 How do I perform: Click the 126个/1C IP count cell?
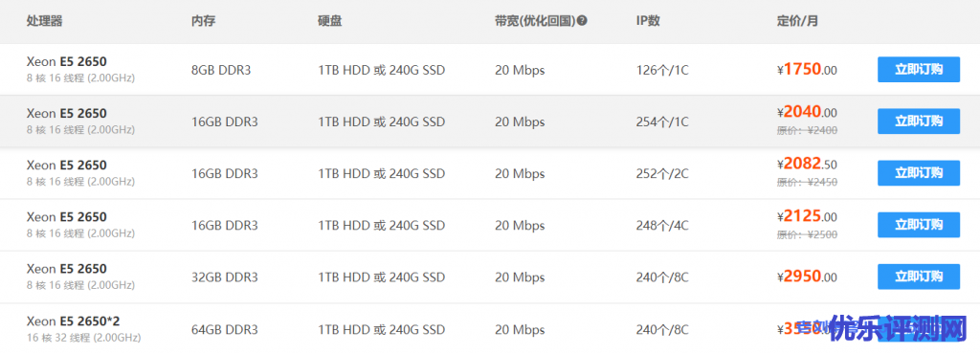point(662,70)
